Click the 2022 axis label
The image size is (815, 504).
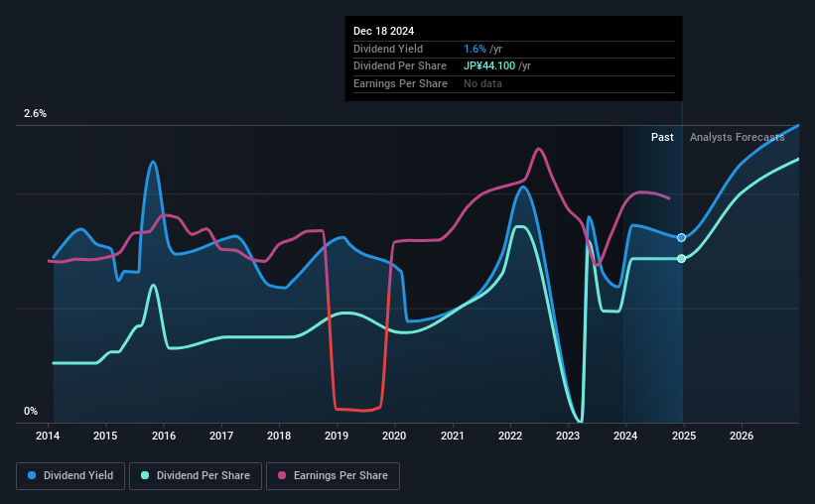tap(510, 436)
